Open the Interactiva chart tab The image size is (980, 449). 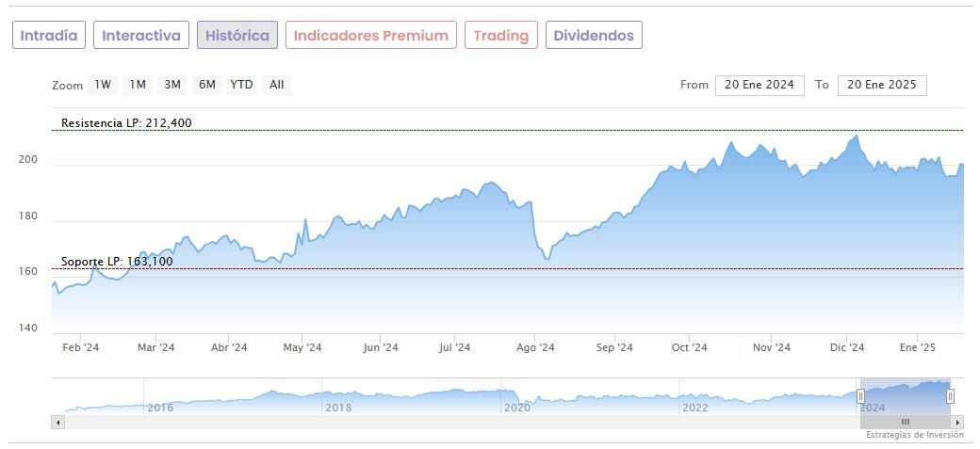(x=141, y=36)
